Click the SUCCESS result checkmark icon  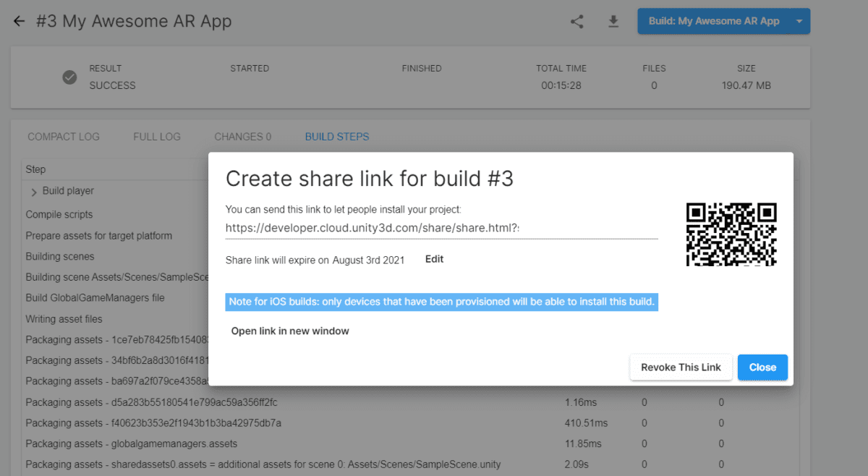[69, 77]
